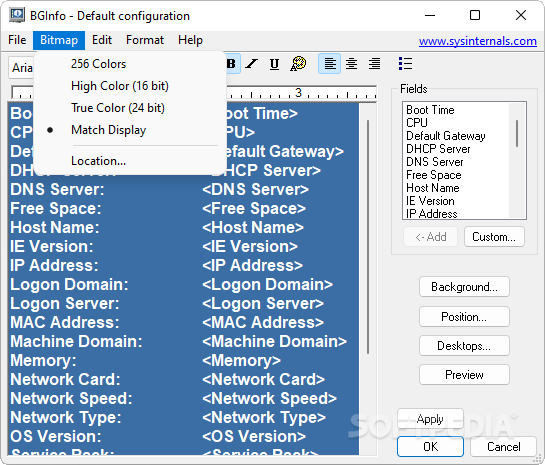
Task: Click the <OS Version> field in editor
Action: click(x=254, y=437)
